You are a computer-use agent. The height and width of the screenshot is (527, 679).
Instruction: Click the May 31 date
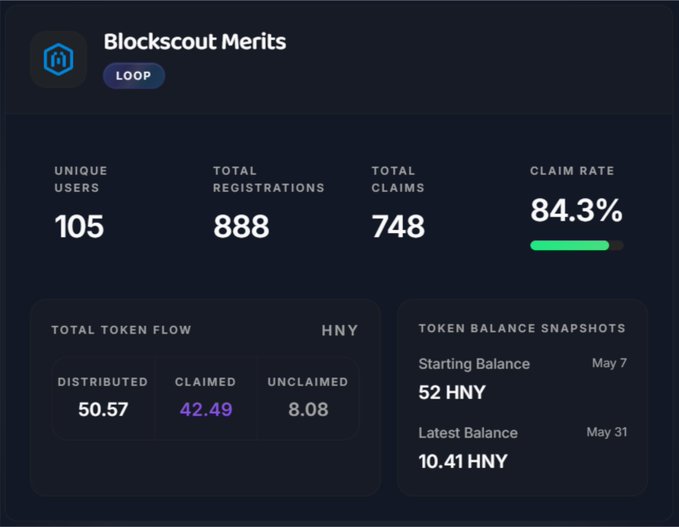607,432
